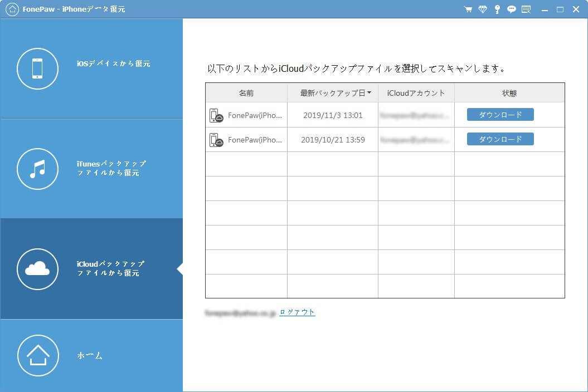588x392 pixels.
Task: Click the date 2019/11/3 13:01
Action: click(333, 115)
